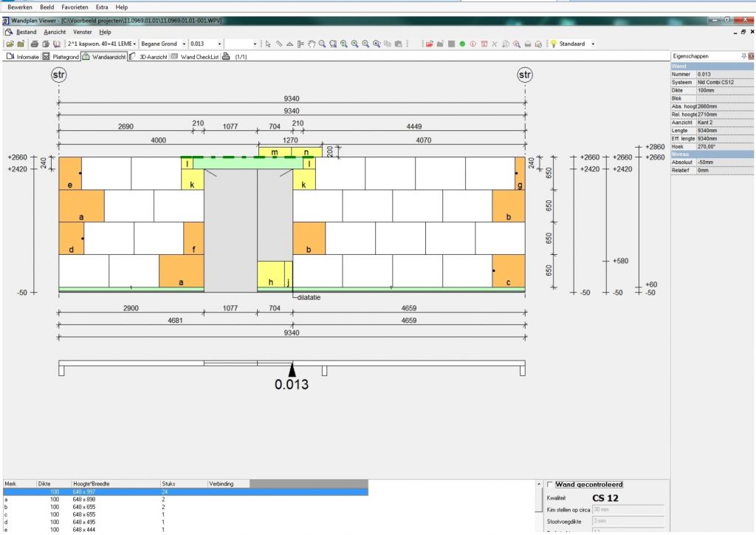Click the 'dilatatie' label in the drawing
Image resolution: width=756 pixels, height=535 pixels.
click(309, 297)
